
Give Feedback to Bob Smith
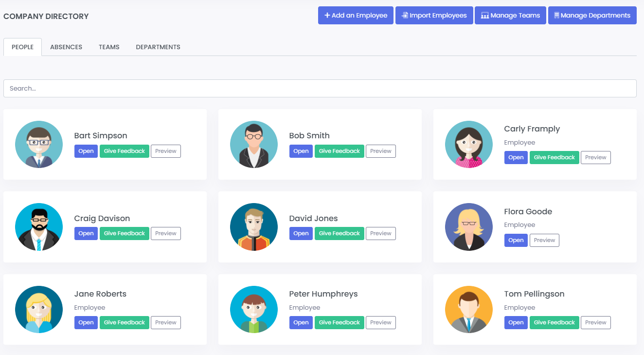[339, 151]
